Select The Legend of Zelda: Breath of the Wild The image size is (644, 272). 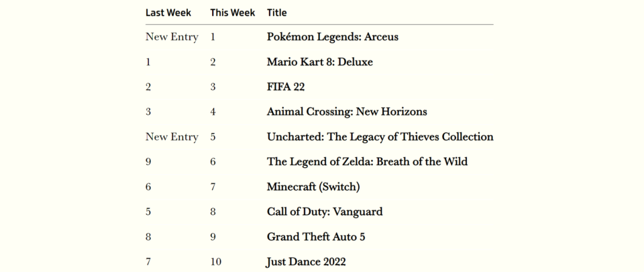[367, 162]
